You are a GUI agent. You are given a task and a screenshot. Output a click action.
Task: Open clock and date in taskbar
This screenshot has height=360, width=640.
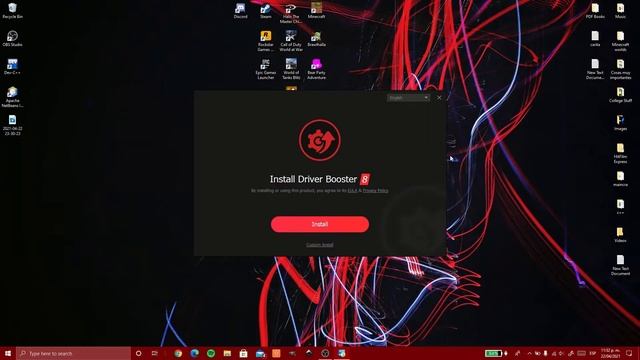point(611,353)
